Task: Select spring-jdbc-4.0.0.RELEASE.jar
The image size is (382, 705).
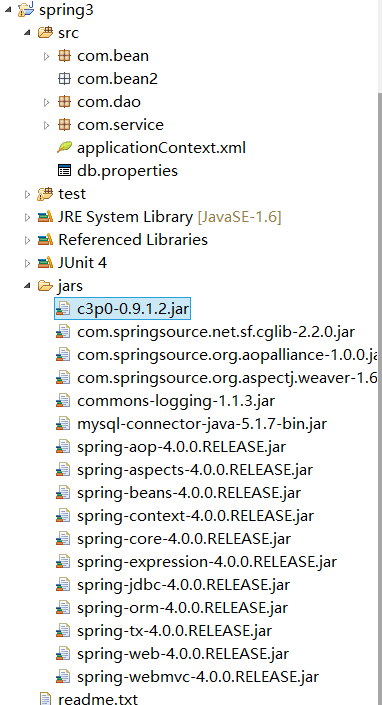Action: pyautogui.click(x=183, y=584)
